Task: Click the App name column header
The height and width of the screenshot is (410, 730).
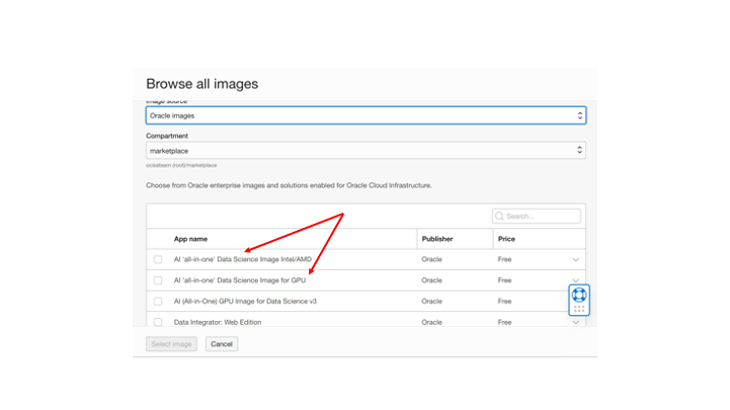Action: pyautogui.click(x=190, y=239)
